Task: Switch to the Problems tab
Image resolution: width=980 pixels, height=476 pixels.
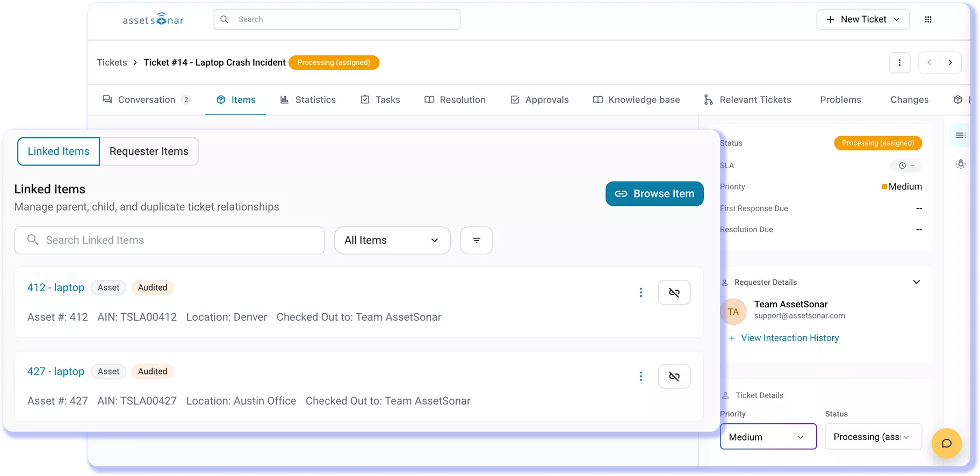Action: 840,99
